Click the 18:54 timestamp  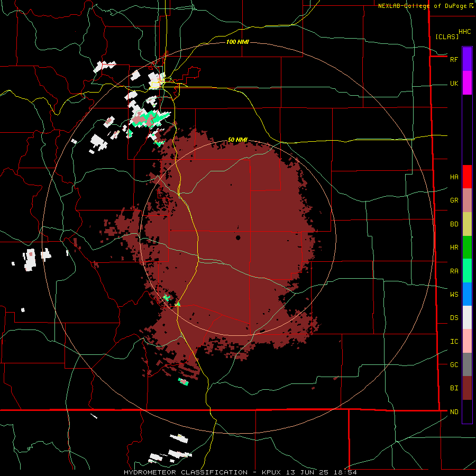[x=346, y=472]
